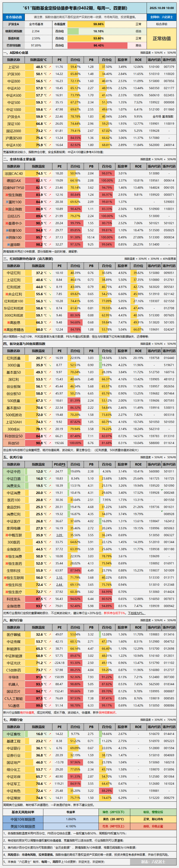Click the 市场温度 59.86% progress bar

pos(99,24)
